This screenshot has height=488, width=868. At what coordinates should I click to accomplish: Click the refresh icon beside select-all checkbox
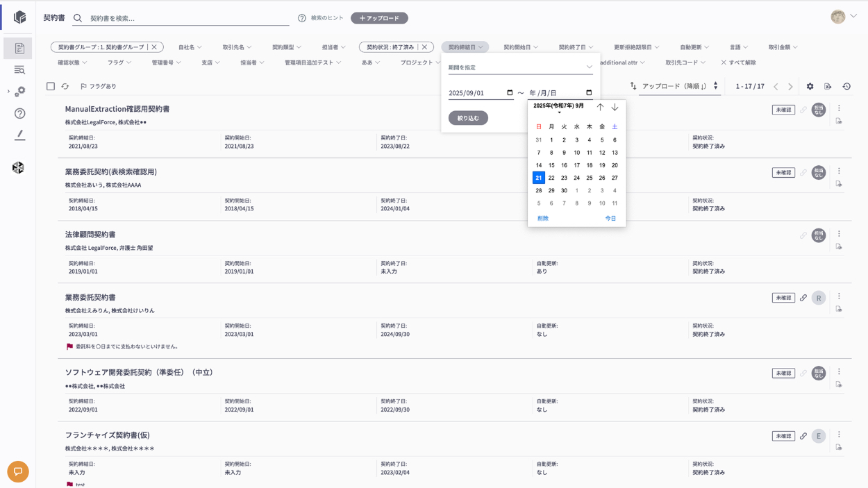point(65,87)
